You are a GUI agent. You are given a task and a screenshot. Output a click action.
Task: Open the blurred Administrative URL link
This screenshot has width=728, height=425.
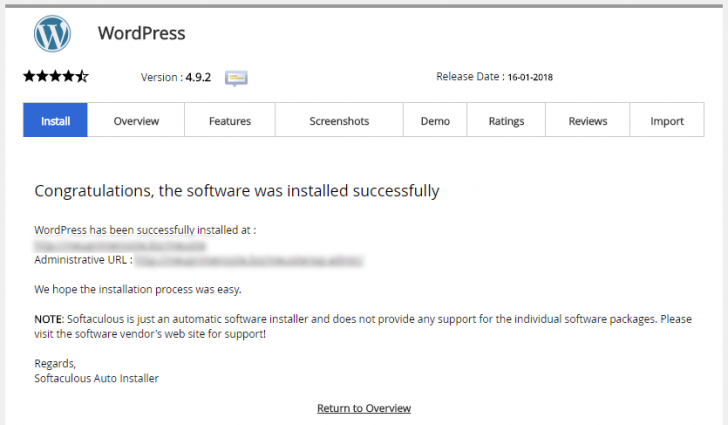coord(248,260)
